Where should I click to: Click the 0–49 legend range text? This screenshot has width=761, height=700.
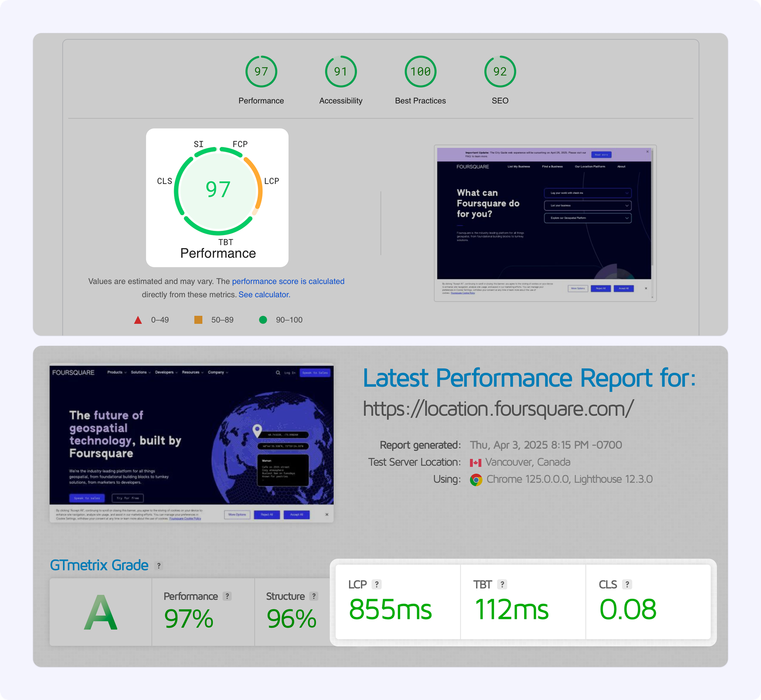tap(160, 320)
